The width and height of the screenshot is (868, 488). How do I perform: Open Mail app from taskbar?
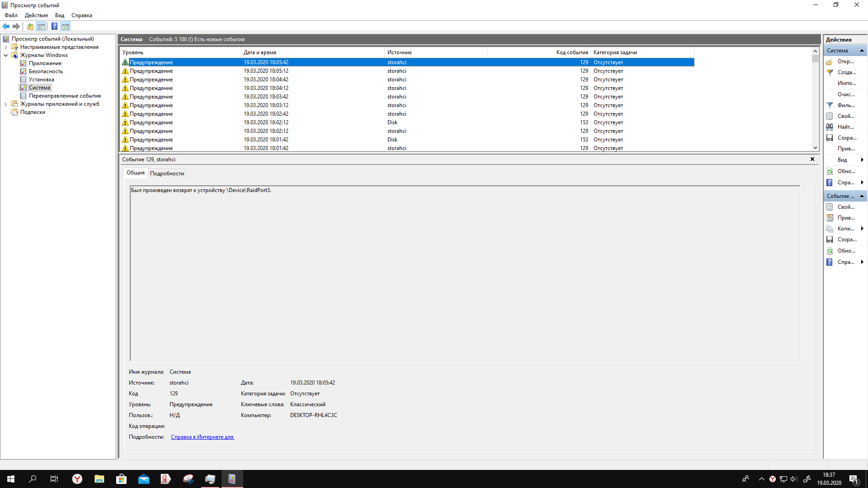(143, 479)
